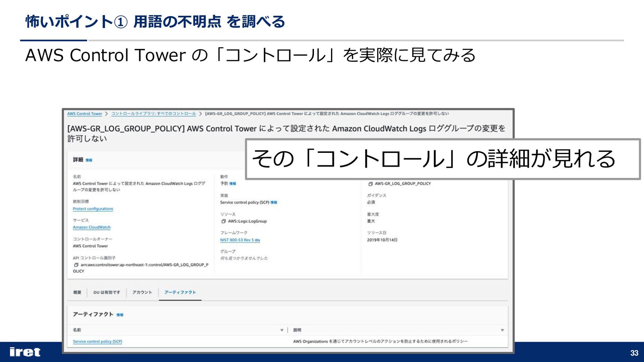This screenshot has width=644, height=362.
Task: Select the アーティファクト tab
Action: 180,292
